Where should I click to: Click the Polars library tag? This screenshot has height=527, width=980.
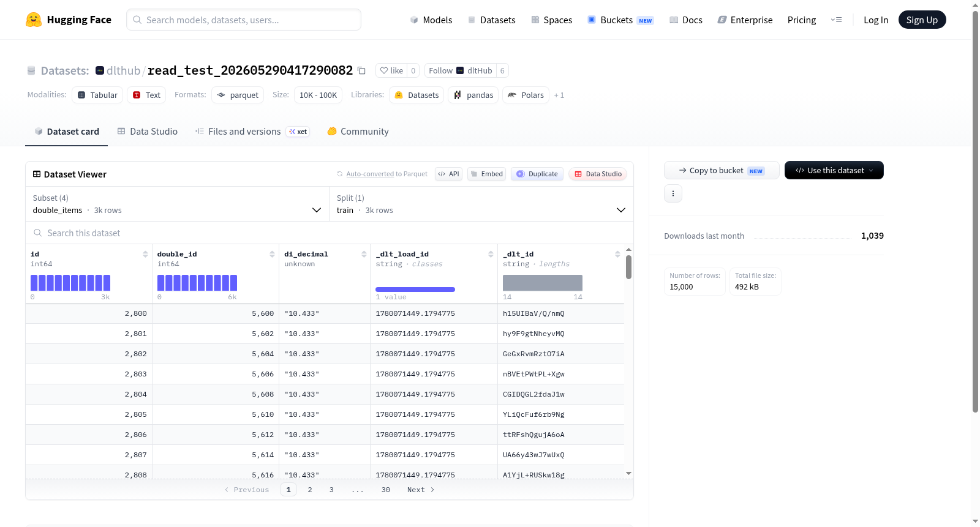pyautogui.click(x=526, y=95)
